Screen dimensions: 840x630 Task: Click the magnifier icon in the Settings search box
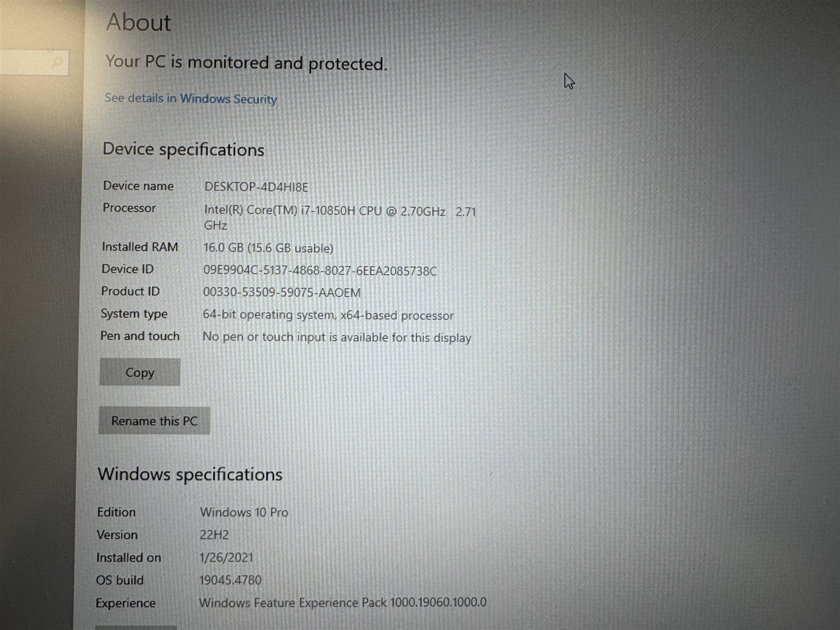click(58, 62)
